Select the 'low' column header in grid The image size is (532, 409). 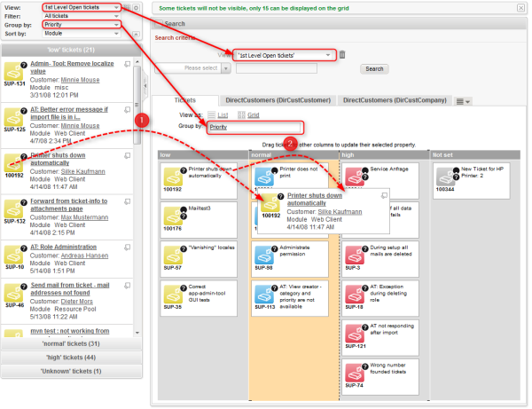[x=203, y=154]
